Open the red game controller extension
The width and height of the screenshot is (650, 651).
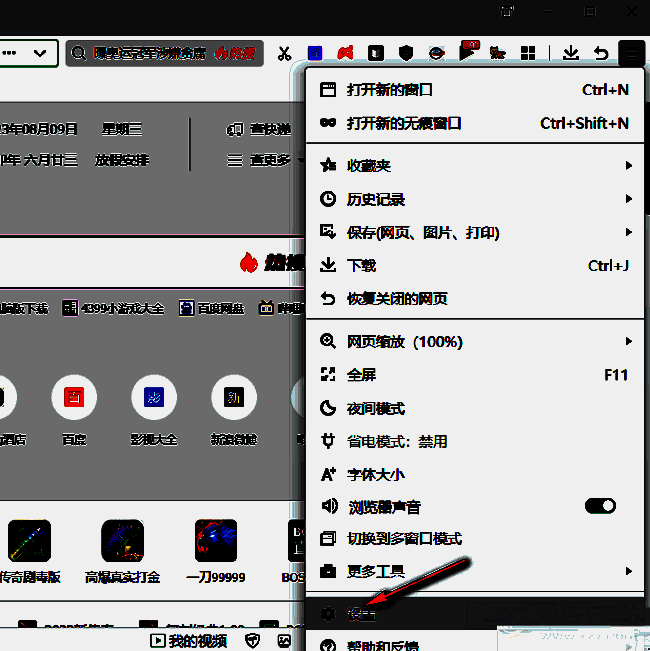(x=345, y=53)
